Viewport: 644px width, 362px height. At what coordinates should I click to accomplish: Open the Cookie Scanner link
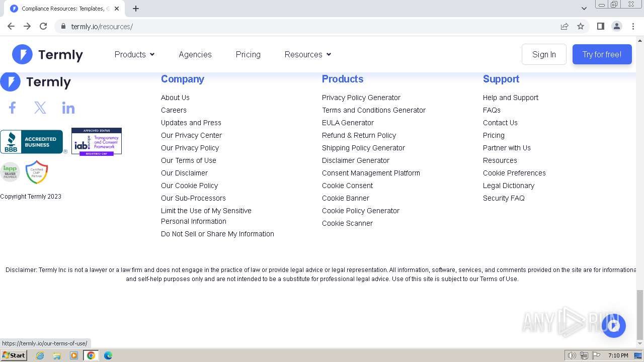tap(347, 223)
